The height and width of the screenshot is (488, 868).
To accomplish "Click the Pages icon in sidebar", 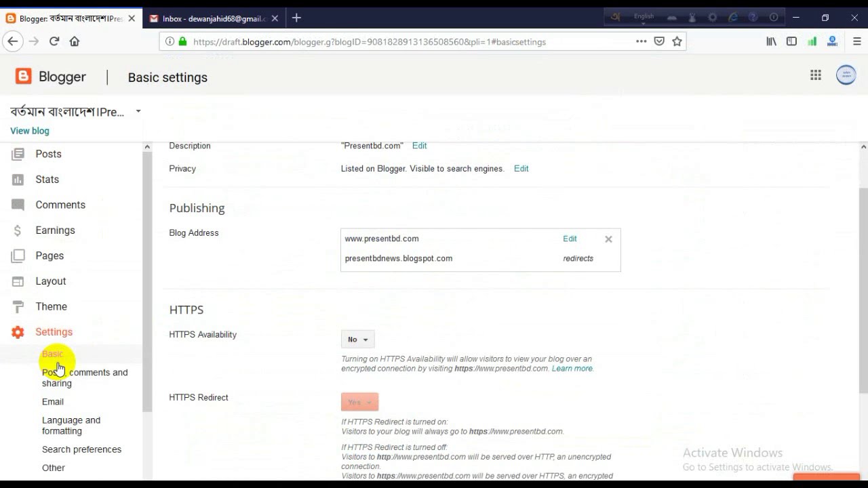I will (x=18, y=256).
